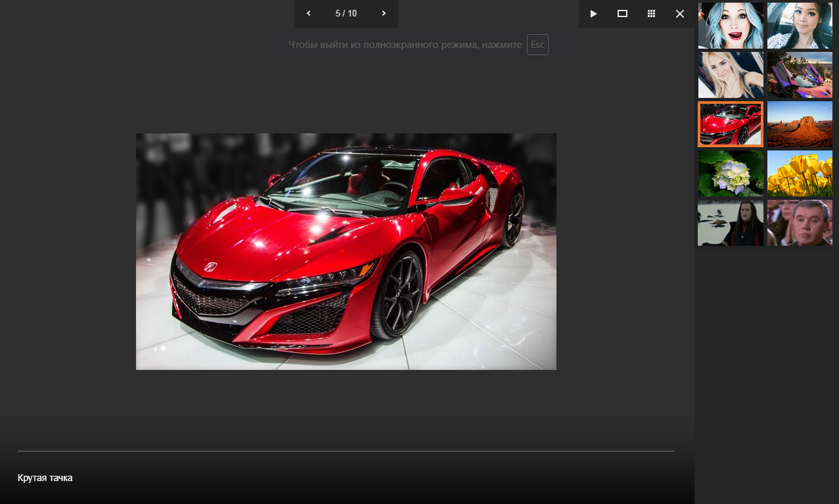Click the Esc key hint box
This screenshot has height=504, width=839.
click(537, 45)
